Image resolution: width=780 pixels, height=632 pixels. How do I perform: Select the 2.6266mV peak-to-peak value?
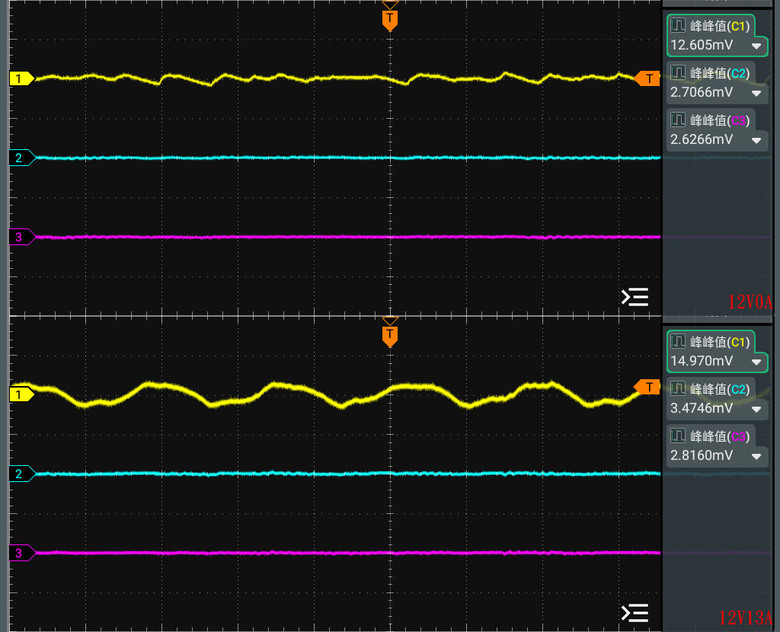[701, 139]
